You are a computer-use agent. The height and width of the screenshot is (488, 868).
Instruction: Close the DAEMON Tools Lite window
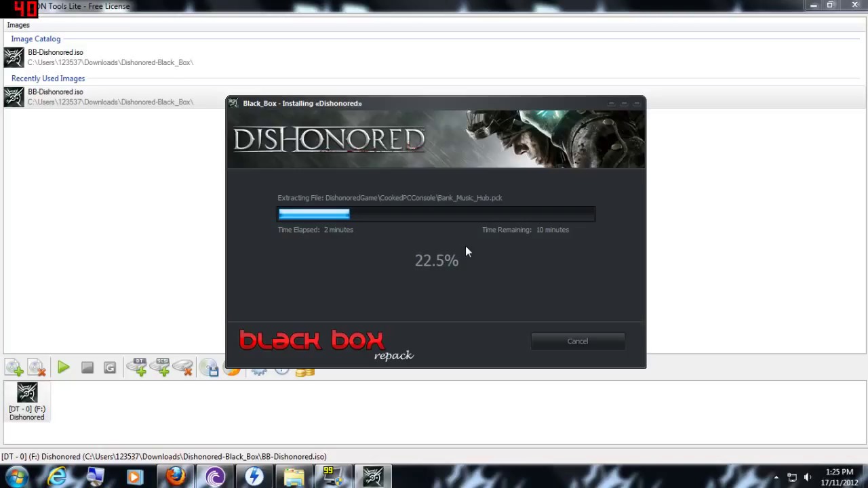point(854,5)
